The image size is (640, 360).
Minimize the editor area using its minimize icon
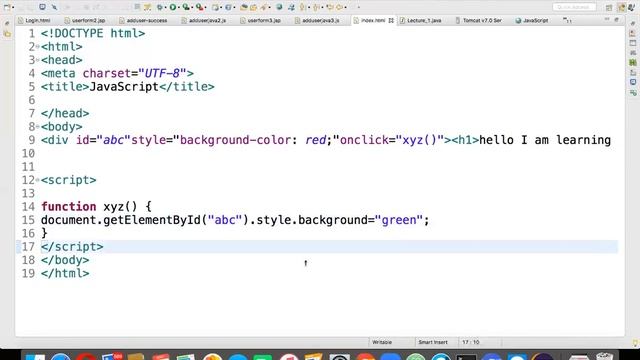pos(607,19)
